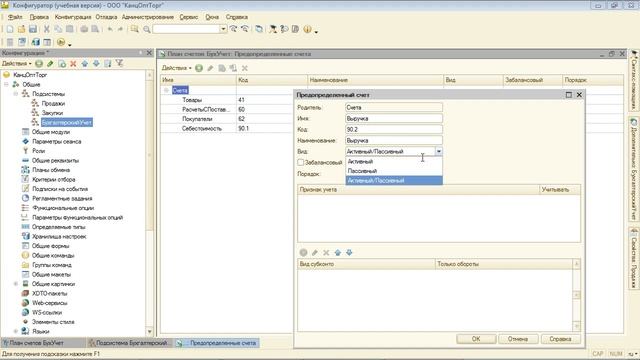Click the Filter funnel icon in Configuration panel
Image resolution: width=640 pixels, height=360 pixels.
point(119,63)
